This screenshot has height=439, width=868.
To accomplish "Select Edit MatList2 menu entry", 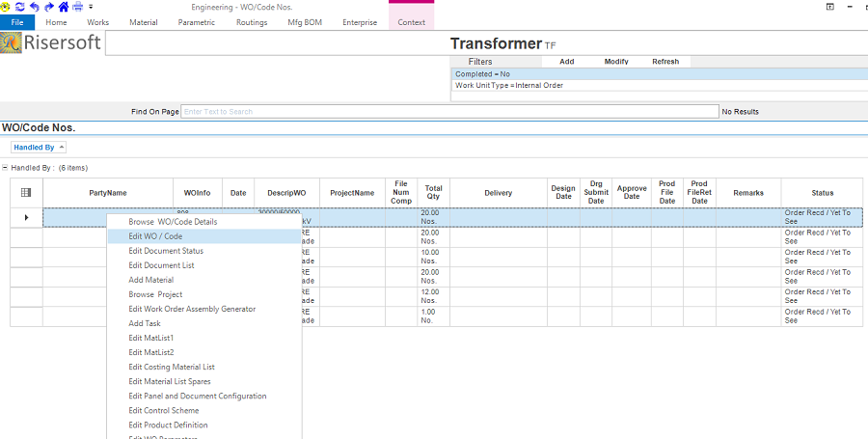I will point(204,352).
